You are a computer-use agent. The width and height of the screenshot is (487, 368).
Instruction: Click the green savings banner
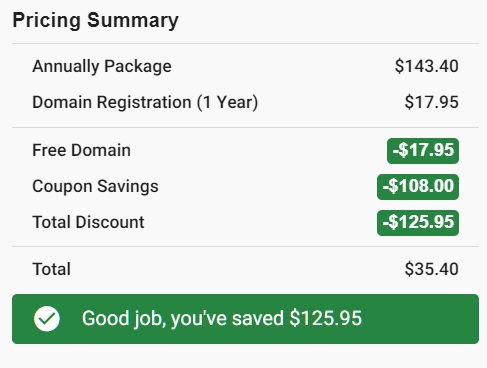coord(245,319)
